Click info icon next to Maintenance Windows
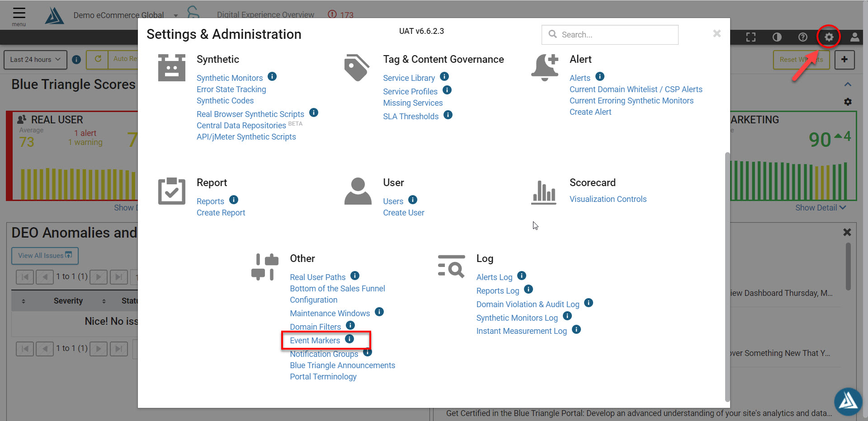This screenshot has width=868, height=421. coord(379,312)
